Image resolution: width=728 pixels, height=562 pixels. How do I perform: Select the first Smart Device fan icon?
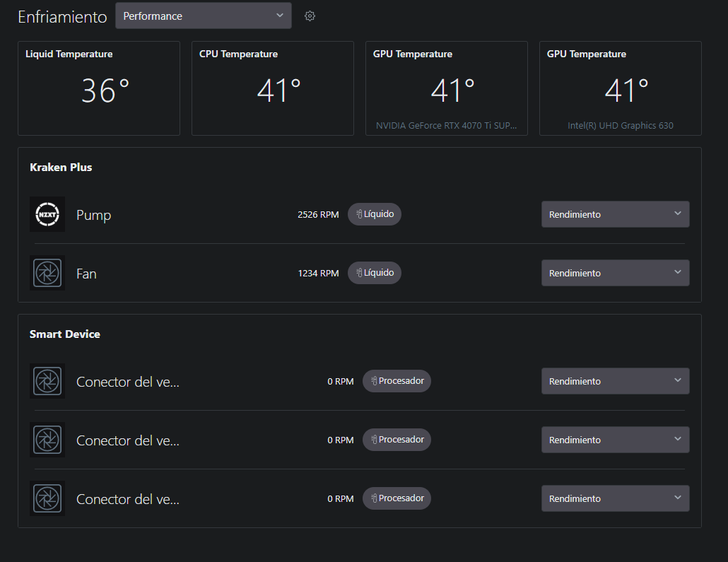tap(47, 381)
